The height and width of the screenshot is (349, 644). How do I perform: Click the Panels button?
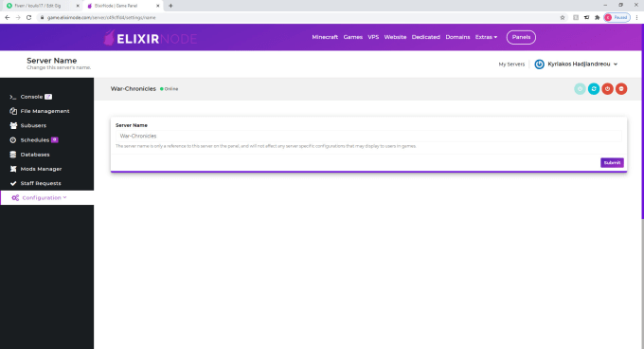point(521,37)
